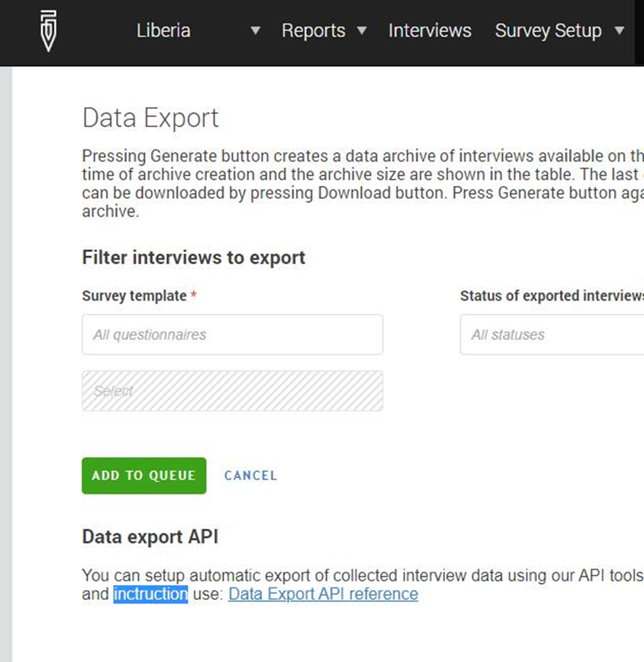Open the Data Export API reference link
644x662 pixels.
pyautogui.click(x=323, y=594)
